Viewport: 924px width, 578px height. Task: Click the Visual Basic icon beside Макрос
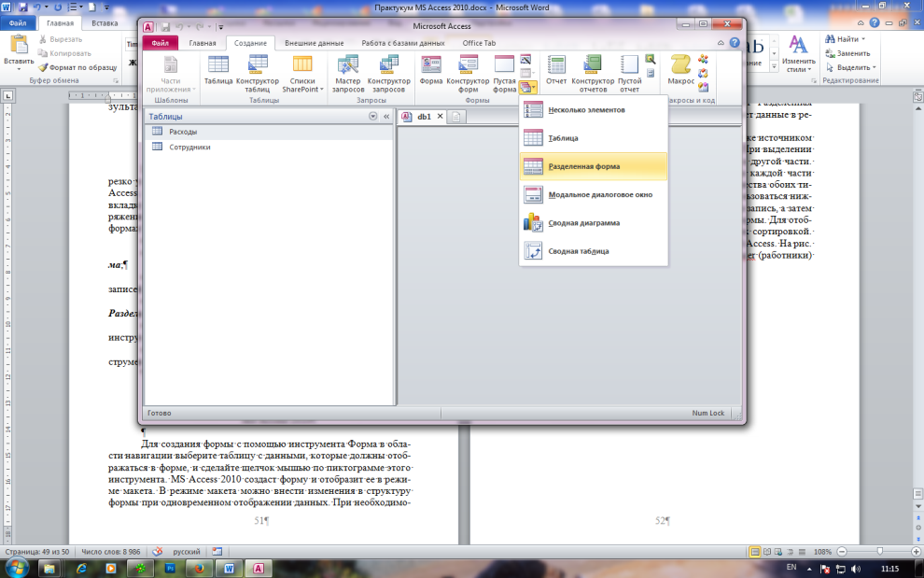(703, 87)
